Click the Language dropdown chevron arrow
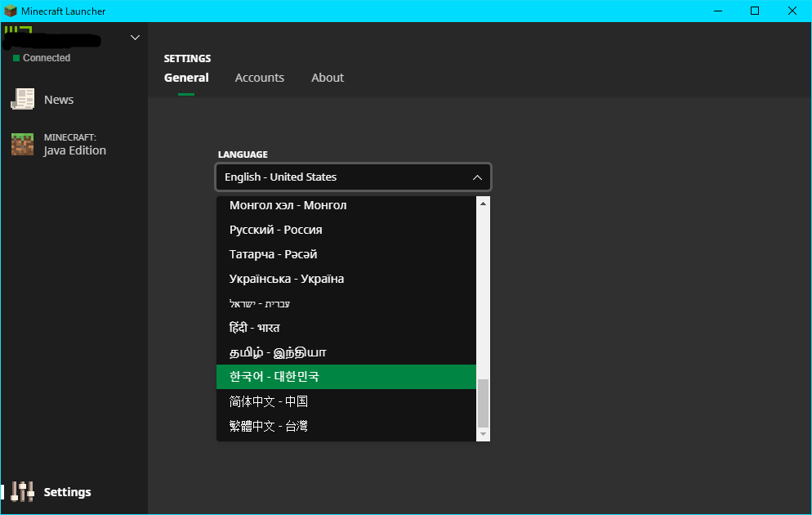 click(478, 177)
